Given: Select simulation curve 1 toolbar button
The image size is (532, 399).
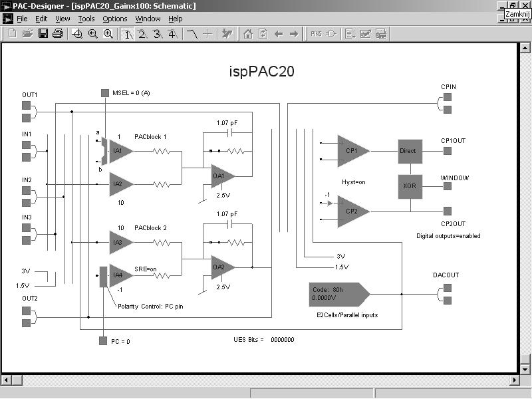Looking at the screenshot, I should click(x=127, y=34).
